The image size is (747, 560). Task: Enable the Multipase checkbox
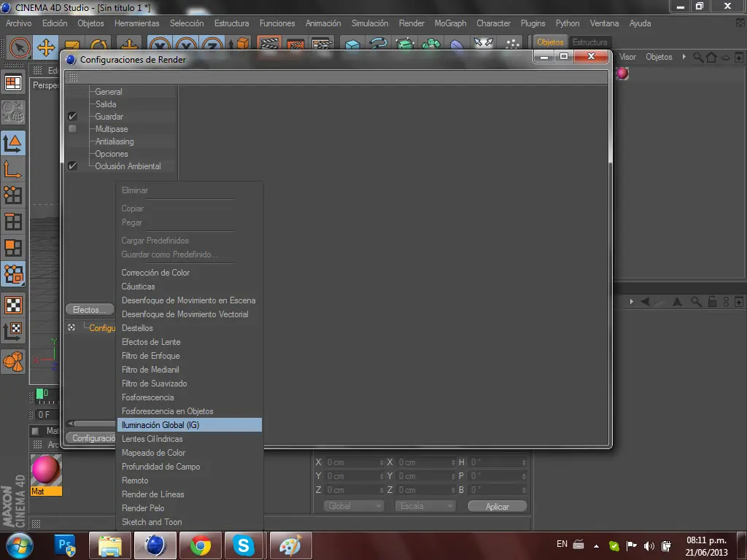pyautogui.click(x=72, y=128)
